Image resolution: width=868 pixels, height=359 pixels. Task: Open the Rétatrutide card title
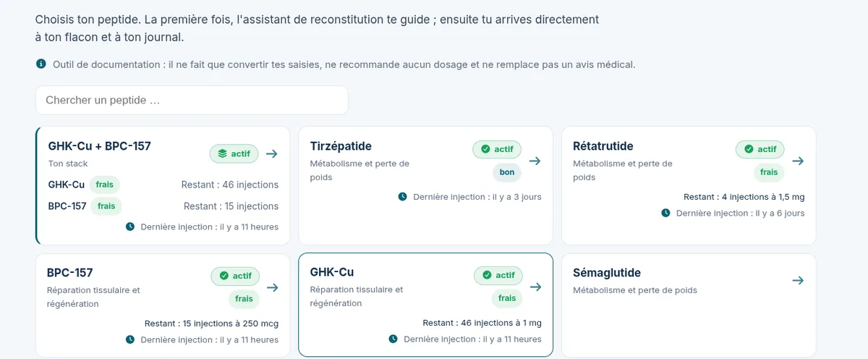(x=603, y=146)
